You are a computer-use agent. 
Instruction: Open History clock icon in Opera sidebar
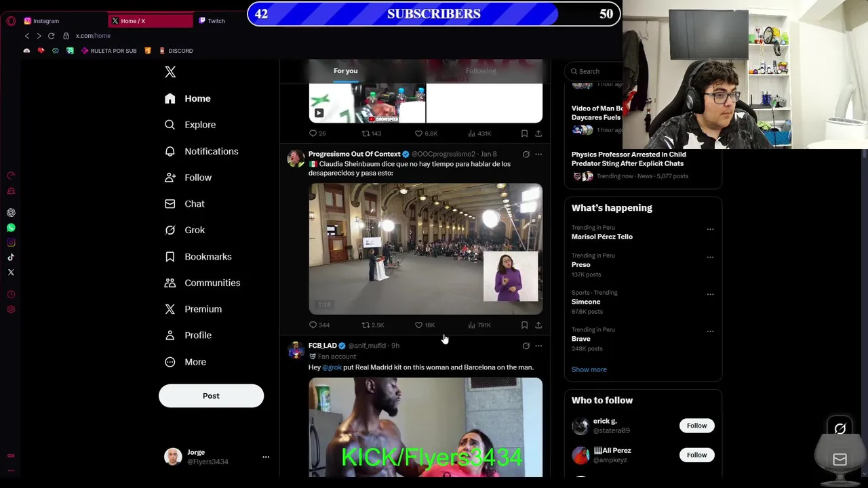pos(11,295)
